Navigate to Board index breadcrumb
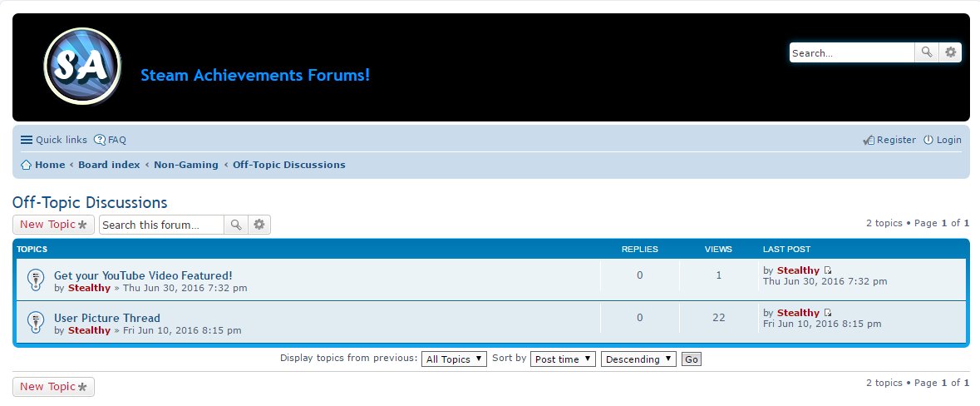The width and height of the screenshot is (980, 406). 109,165
